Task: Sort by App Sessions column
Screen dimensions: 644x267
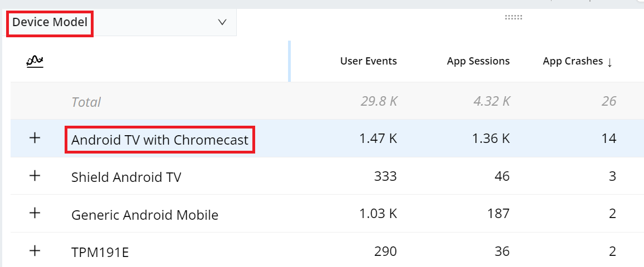Action: [x=478, y=61]
